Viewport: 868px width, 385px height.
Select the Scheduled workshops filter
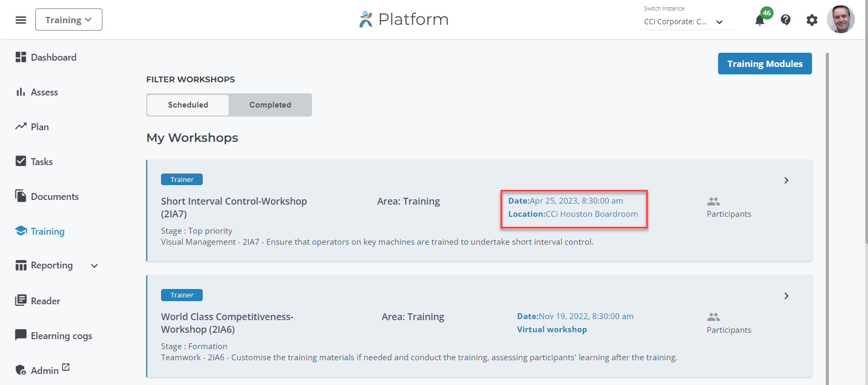click(x=188, y=105)
